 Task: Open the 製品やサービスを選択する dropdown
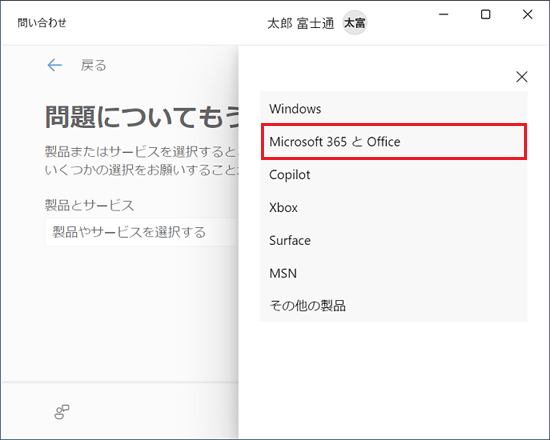click(x=142, y=232)
